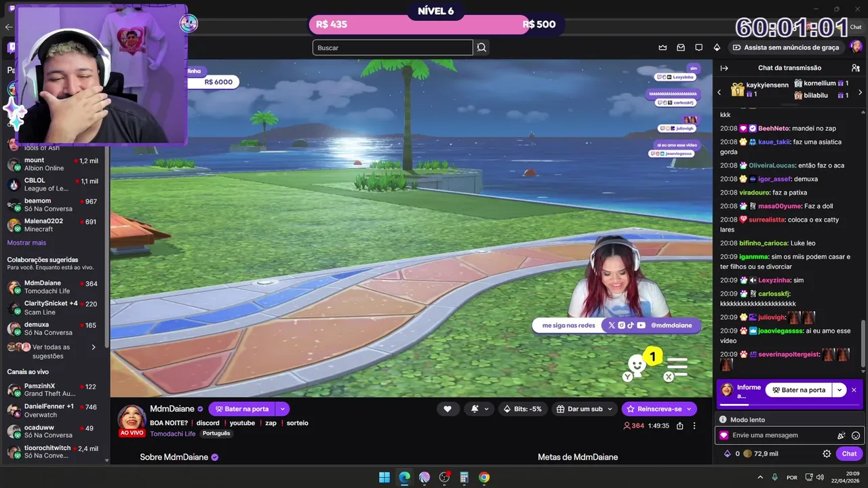Open the zap panel link

pos(271,423)
